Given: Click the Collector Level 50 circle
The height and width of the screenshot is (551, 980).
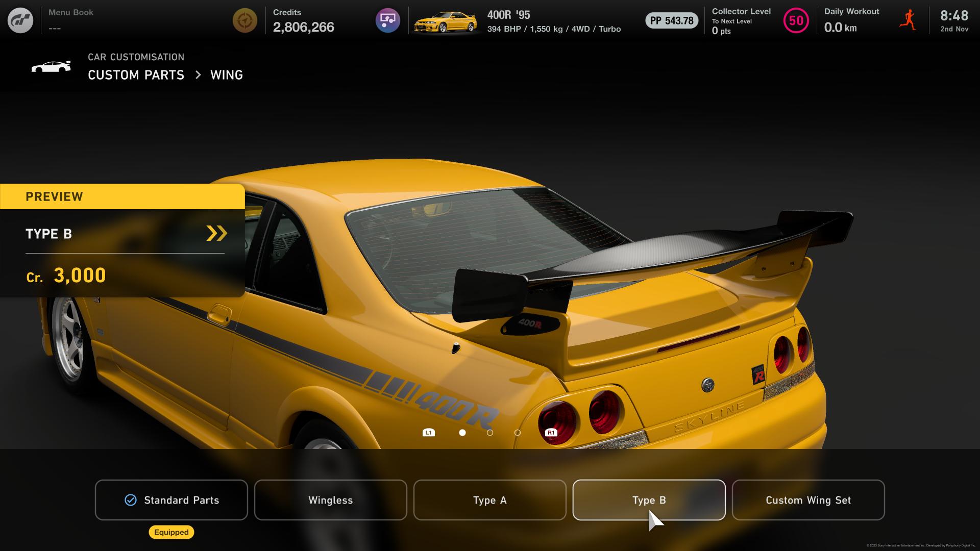Looking at the screenshot, I should 796,20.
